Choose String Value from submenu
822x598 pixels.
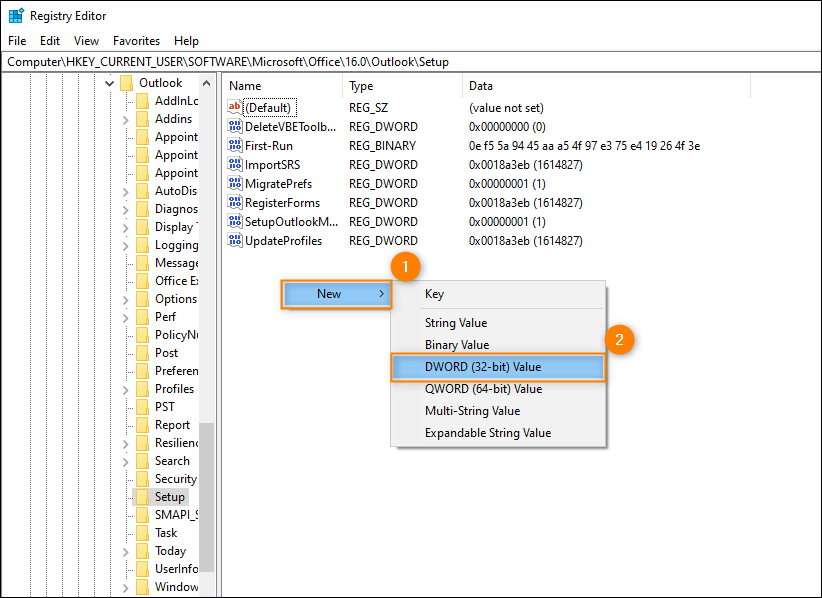coord(498,323)
